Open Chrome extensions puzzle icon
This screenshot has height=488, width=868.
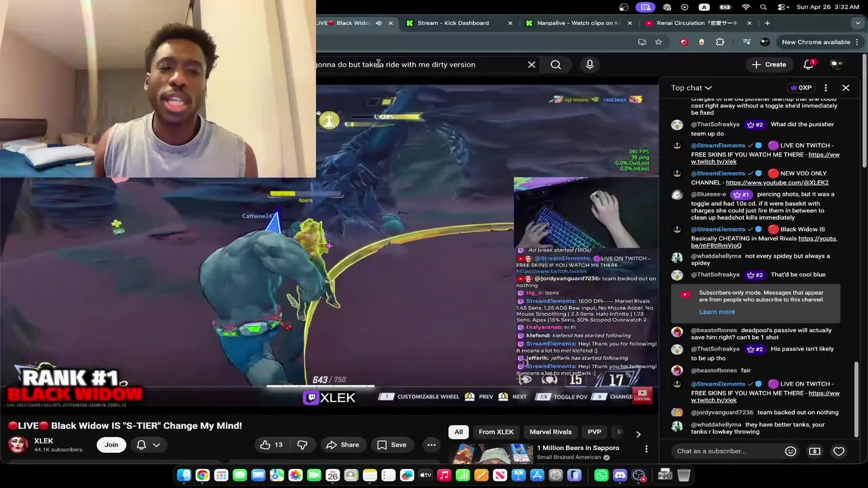[720, 42]
